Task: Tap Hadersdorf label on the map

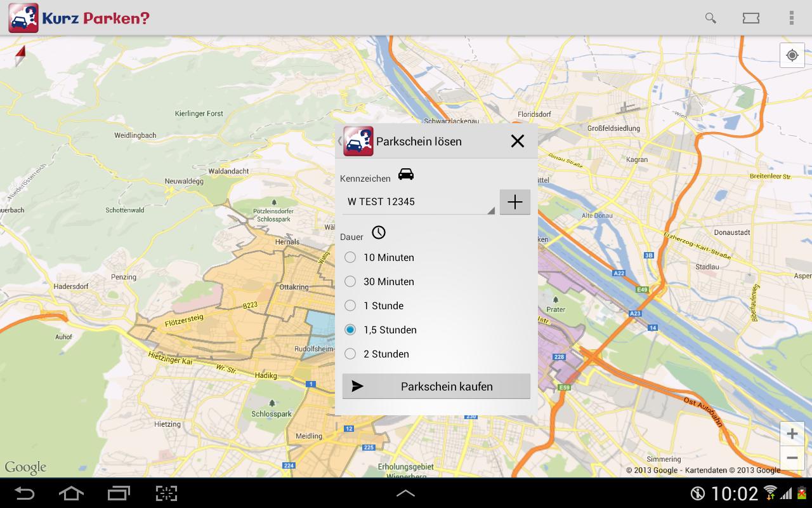Action: click(71, 286)
